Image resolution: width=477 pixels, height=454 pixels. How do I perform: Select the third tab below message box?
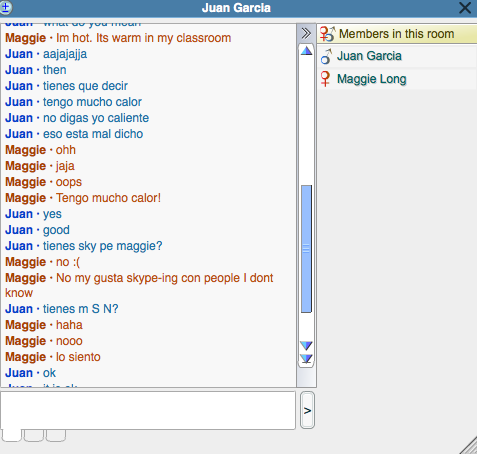coord(56,436)
